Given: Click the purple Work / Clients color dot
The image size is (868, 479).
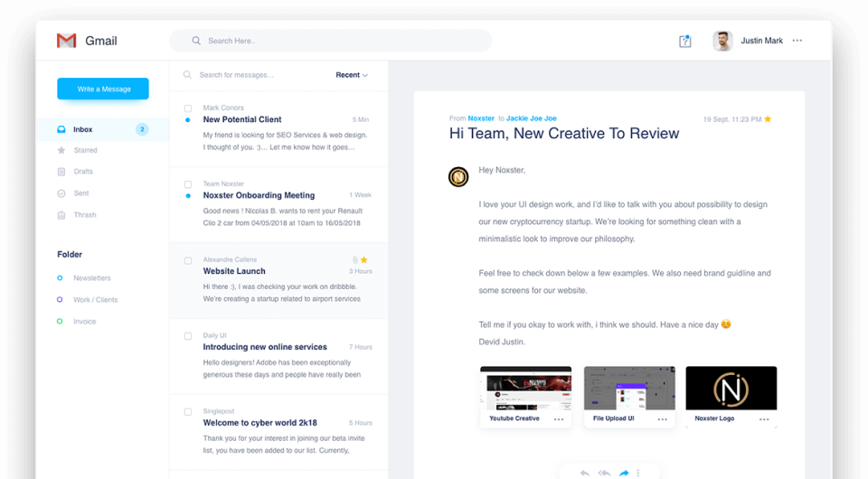Looking at the screenshot, I should pyautogui.click(x=60, y=300).
